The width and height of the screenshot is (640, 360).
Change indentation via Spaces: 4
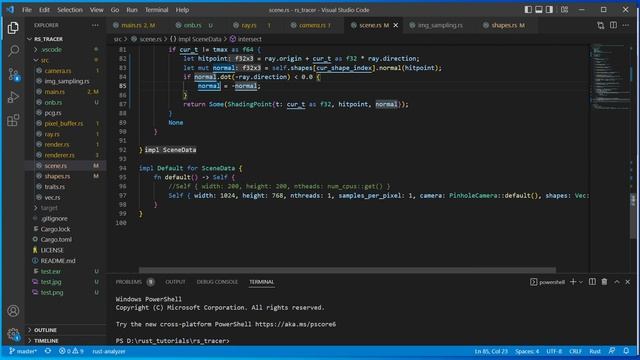point(527,351)
